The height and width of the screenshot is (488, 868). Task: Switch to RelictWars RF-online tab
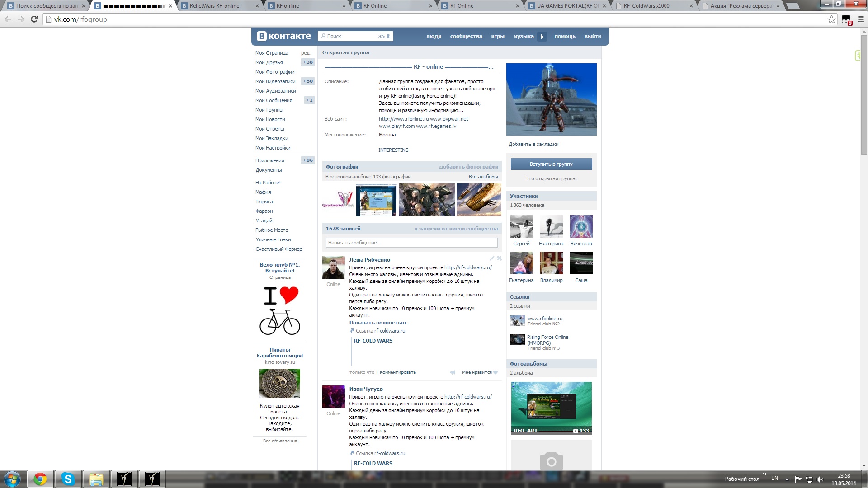pos(220,6)
